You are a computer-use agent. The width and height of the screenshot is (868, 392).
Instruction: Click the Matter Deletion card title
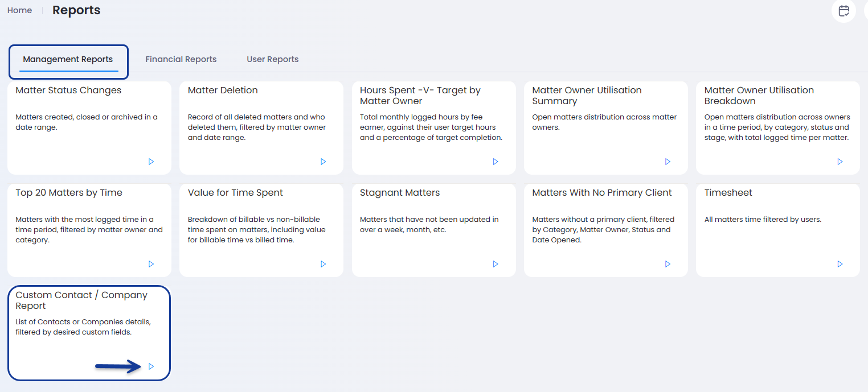point(223,90)
